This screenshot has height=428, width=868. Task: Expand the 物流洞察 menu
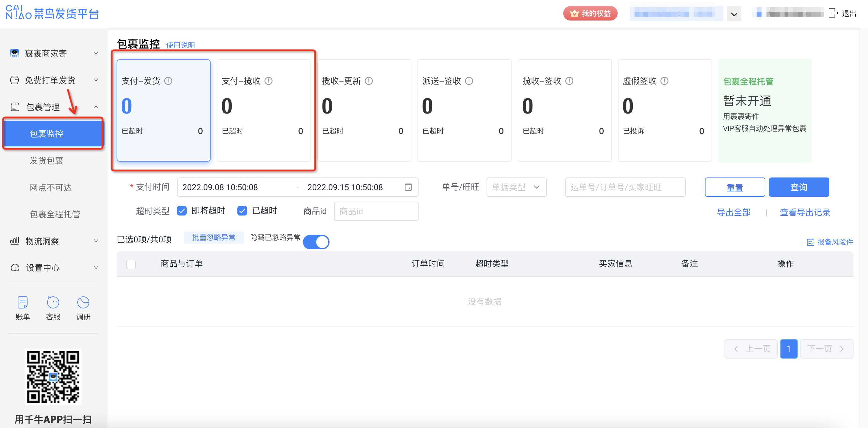(x=96, y=241)
